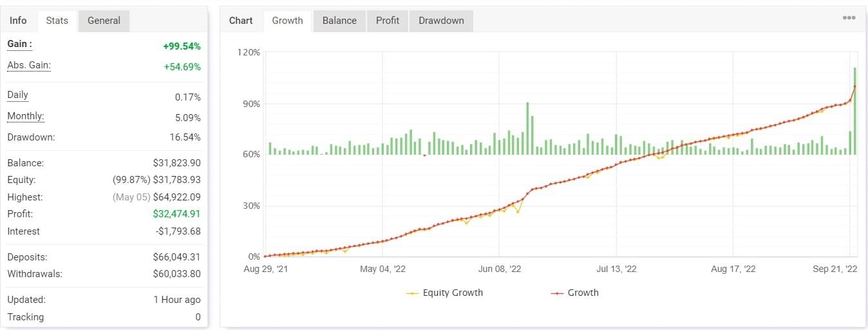Click the deposits value $66,049.31
Image resolution: width=868 pixels, height=330 pixels.
[176, 257]
